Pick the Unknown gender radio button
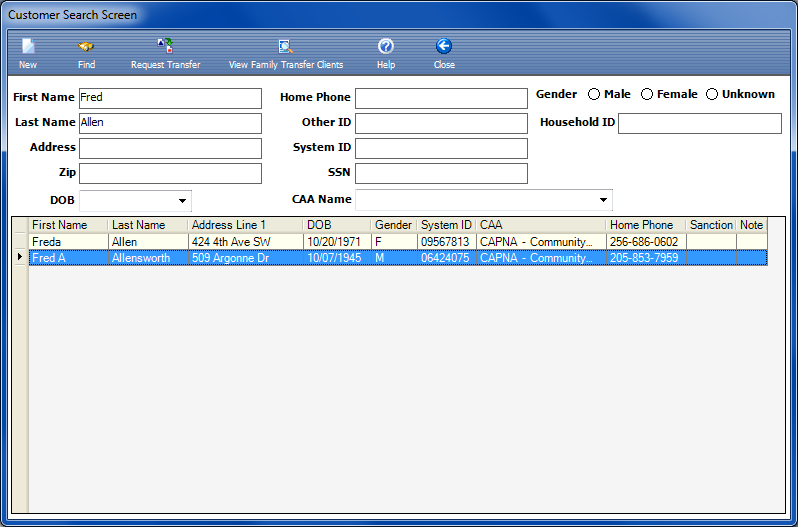This screenshot has width=798, height=527. click(712, 94)
